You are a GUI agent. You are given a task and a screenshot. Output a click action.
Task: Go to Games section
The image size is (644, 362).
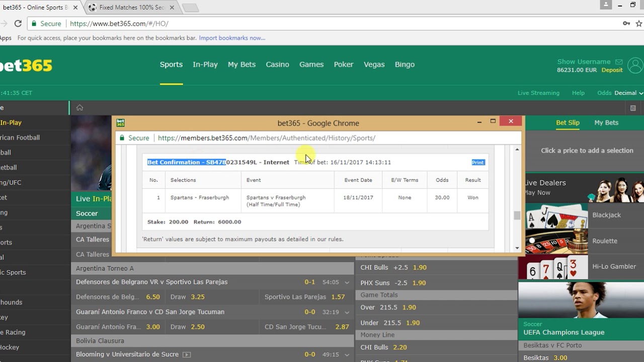(311, 64)
